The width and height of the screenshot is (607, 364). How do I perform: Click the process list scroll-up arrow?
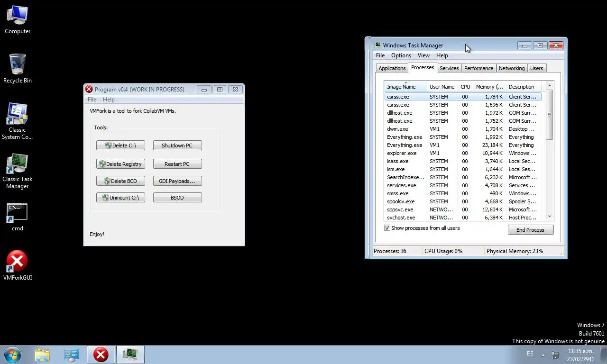point(550,86)
